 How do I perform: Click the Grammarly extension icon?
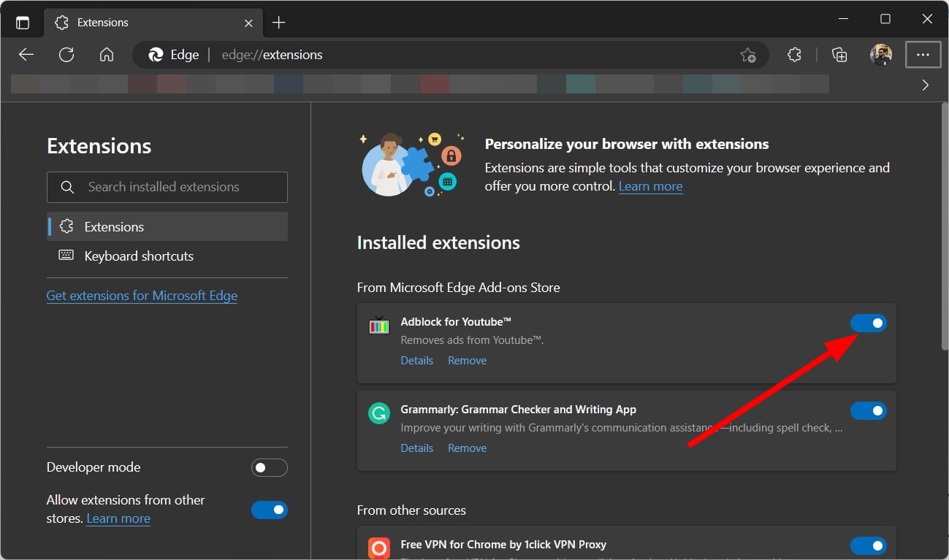[378, 414]
